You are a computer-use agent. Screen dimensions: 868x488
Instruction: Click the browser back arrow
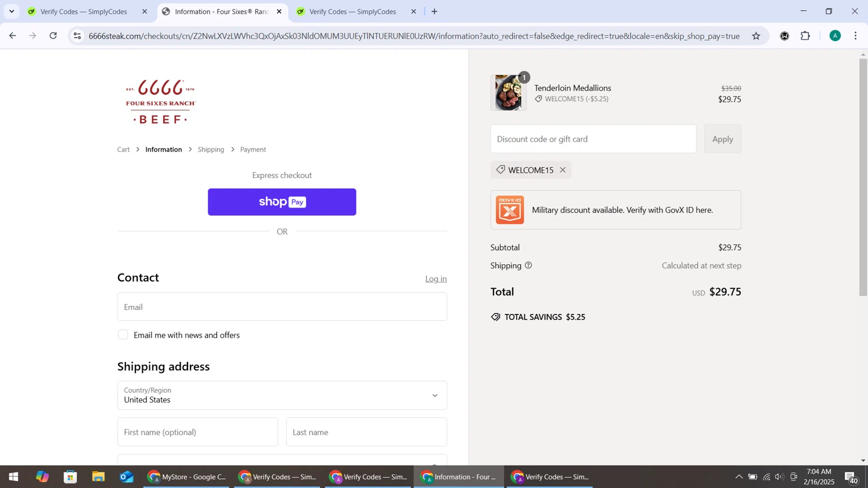(x=12, y=36)
